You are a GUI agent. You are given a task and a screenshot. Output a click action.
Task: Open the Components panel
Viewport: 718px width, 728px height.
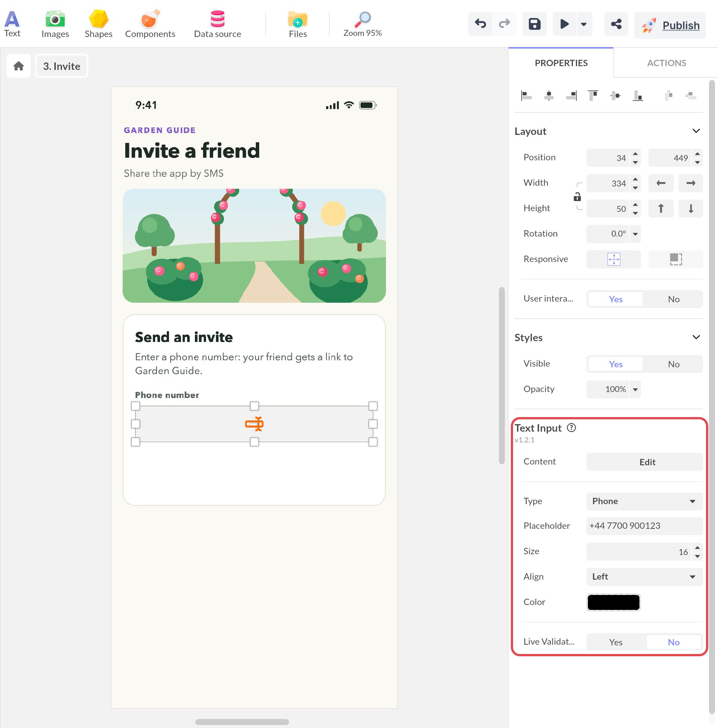pyautogui.click(x=150, y=24)
